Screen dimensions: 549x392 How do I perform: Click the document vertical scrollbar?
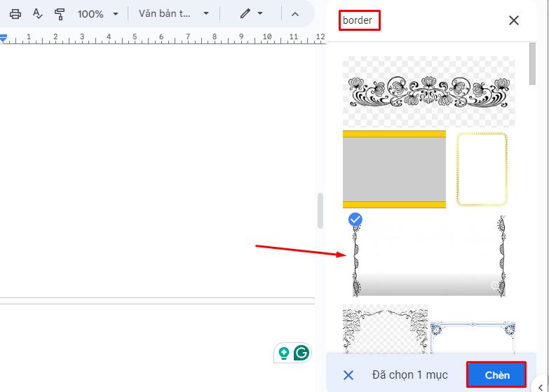click(x=320, y=210)
